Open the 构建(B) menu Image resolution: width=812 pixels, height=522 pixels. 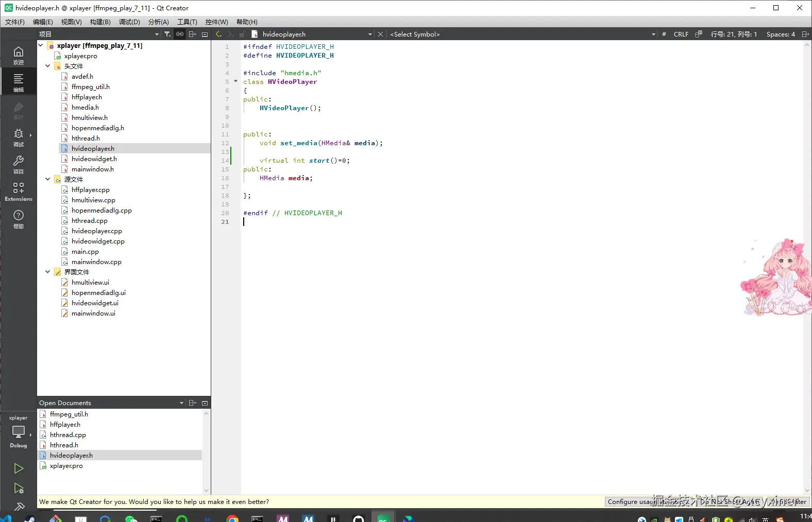(100, 22)
